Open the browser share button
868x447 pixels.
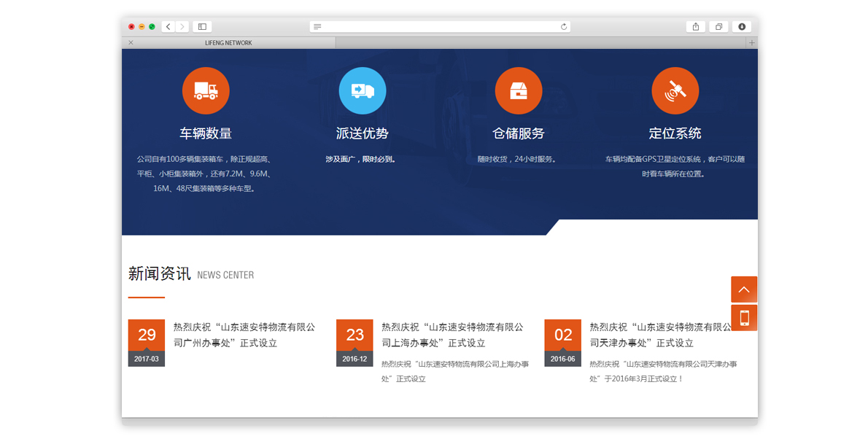point(696,26)
